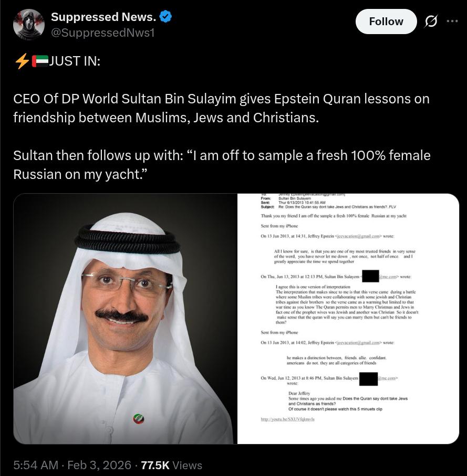
Task: Enlarge the portrait photo with white headdress
Action: click(123, 319)
